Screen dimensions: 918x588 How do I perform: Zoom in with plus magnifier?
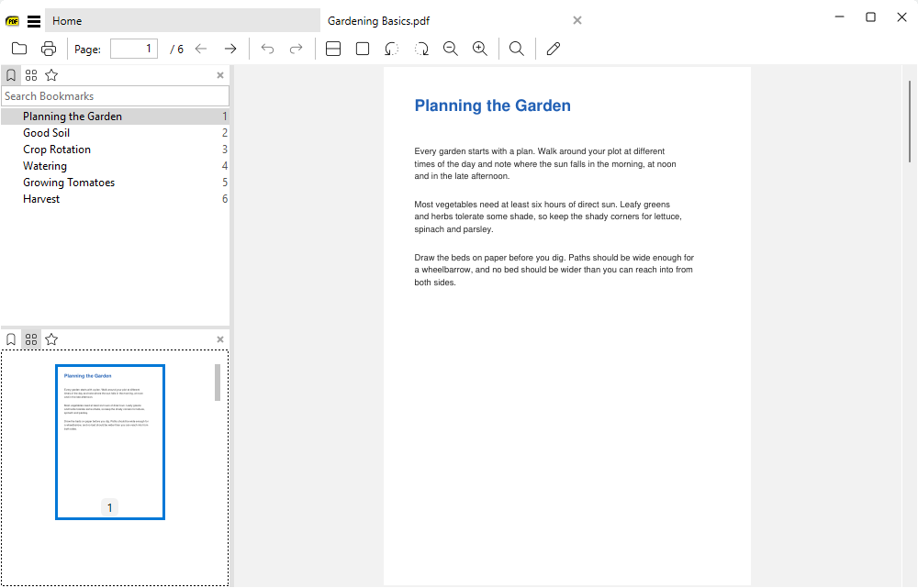[480, 49]
